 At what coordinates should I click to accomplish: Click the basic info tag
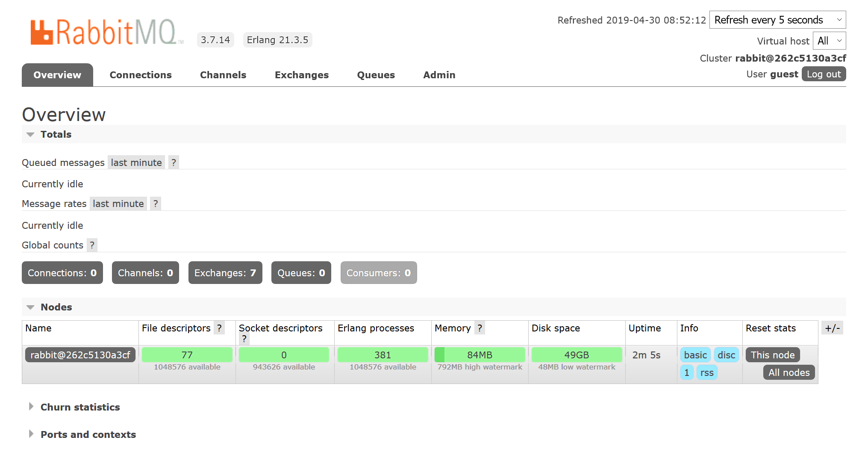click(x=695, y=355)
